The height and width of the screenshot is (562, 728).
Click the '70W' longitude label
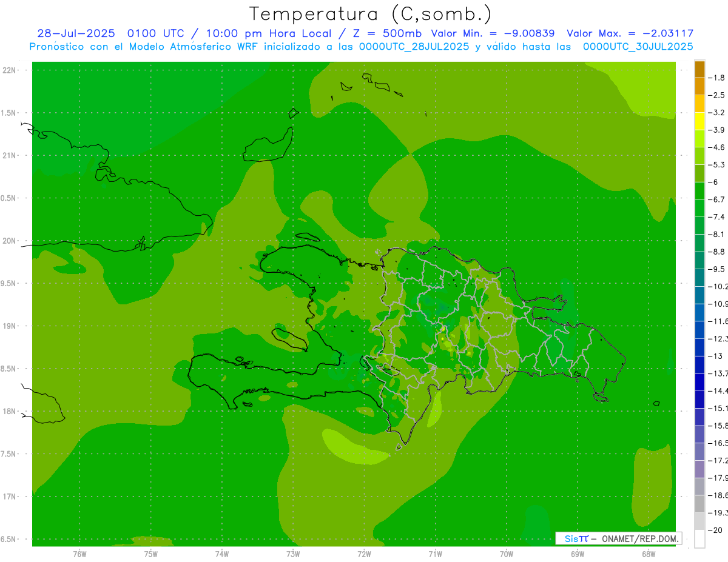coord(507,554)
